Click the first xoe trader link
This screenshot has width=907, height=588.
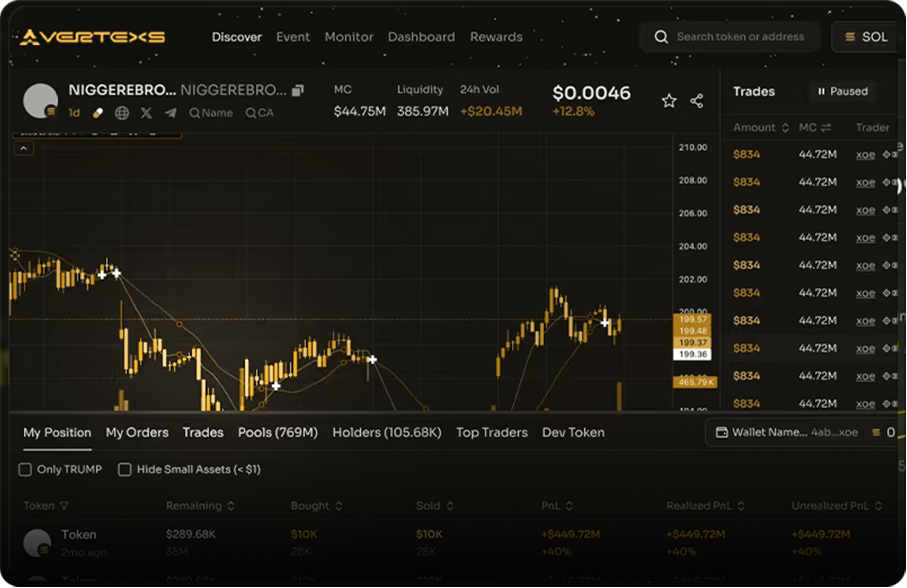[865, 155]
